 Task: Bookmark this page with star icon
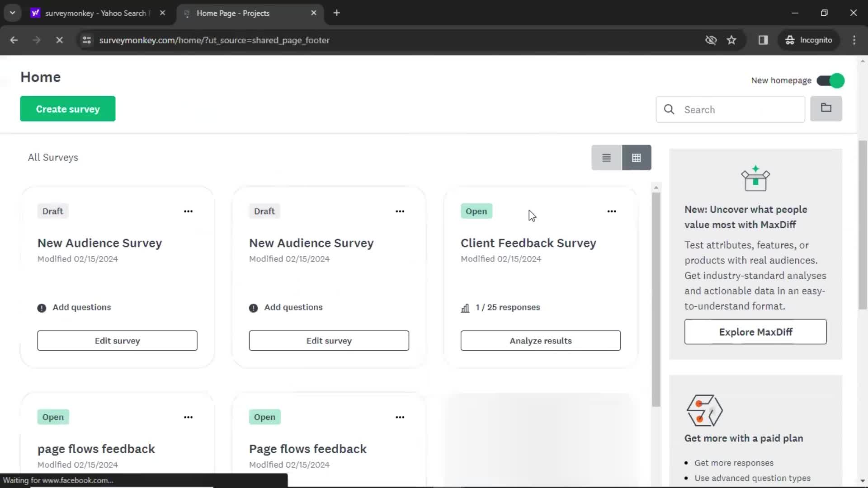731,40
